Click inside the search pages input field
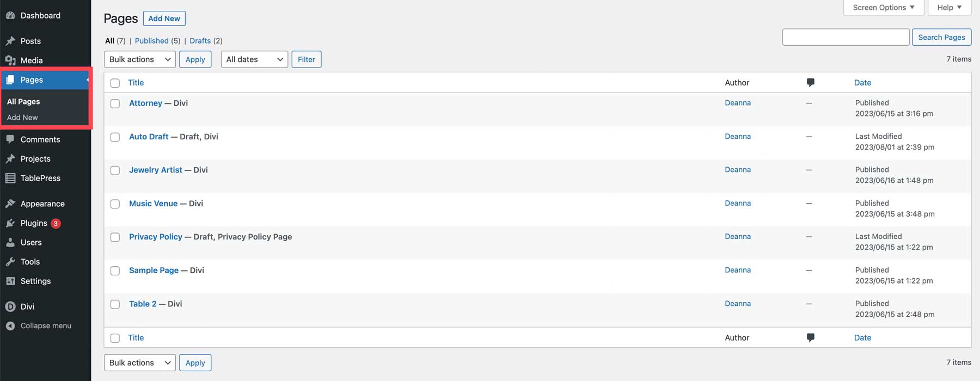 (x=846, y=36)
